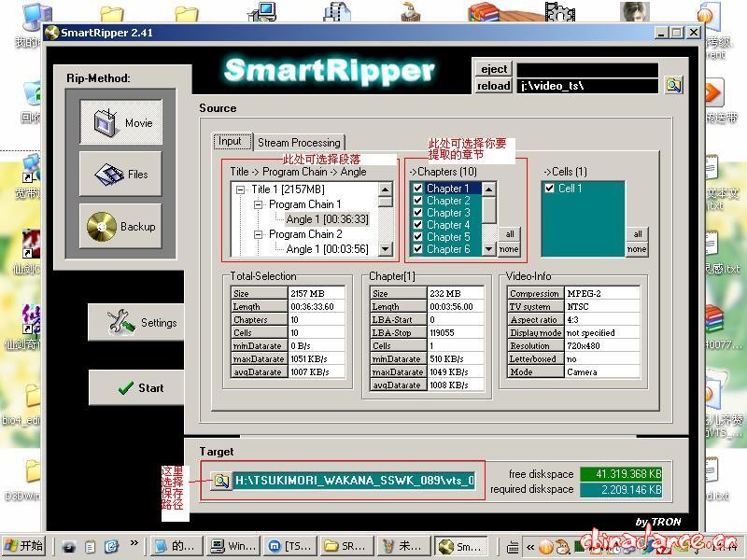Screen dimensions: 747x560
Task: Select the Movie rip method icon
Action: tap(120, 122)
